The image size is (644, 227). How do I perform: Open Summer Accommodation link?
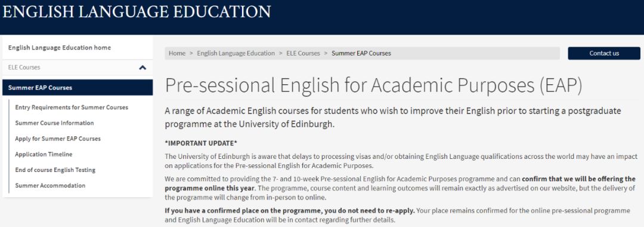[50, 185]
